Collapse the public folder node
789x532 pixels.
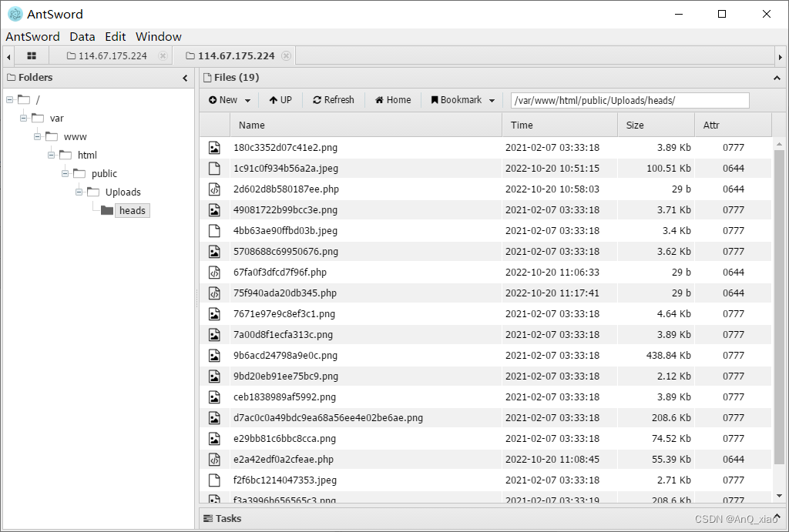tap(65, 173)
